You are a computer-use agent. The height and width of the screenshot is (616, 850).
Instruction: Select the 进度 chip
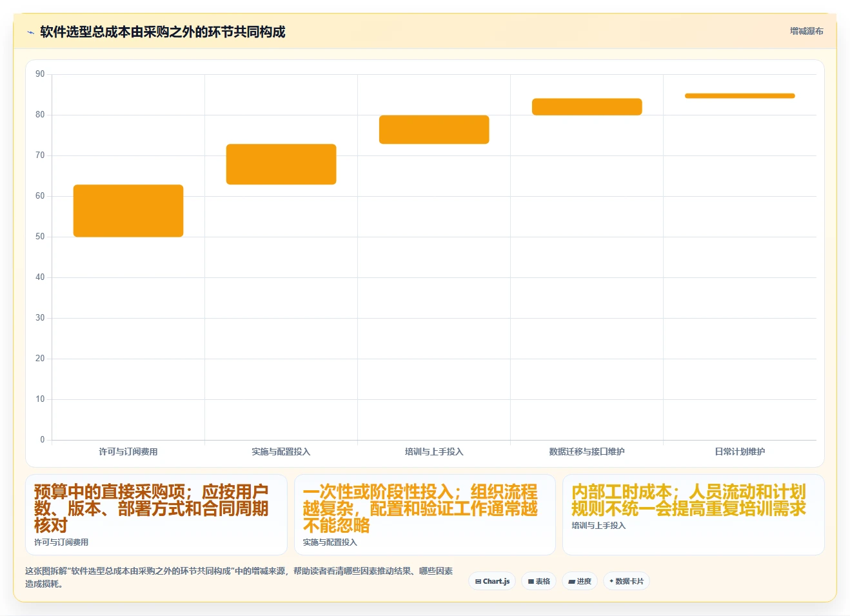[x=580, y=581]
